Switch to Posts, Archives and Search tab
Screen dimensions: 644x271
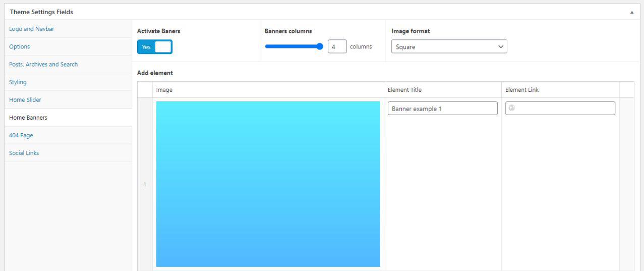tap(68, 64)
